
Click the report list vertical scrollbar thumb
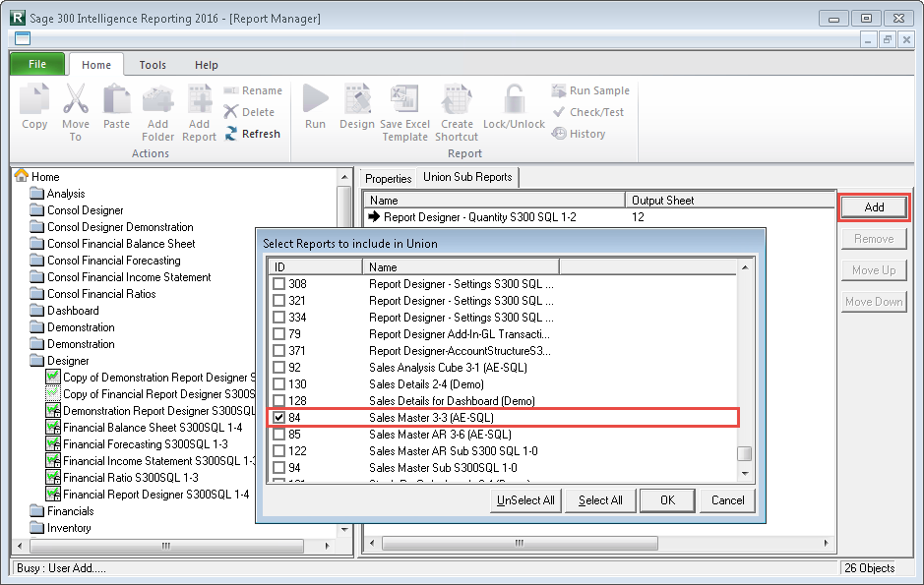[x=744, y=454]
